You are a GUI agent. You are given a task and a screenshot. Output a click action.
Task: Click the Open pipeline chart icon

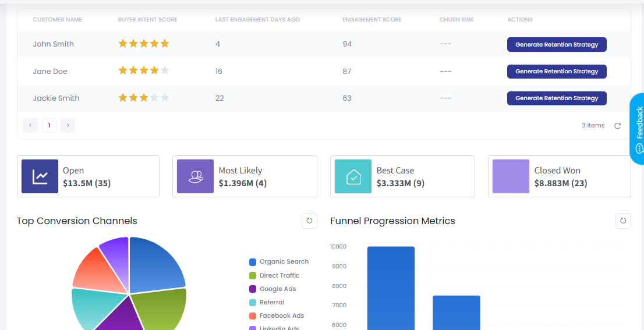click(40, 176)
